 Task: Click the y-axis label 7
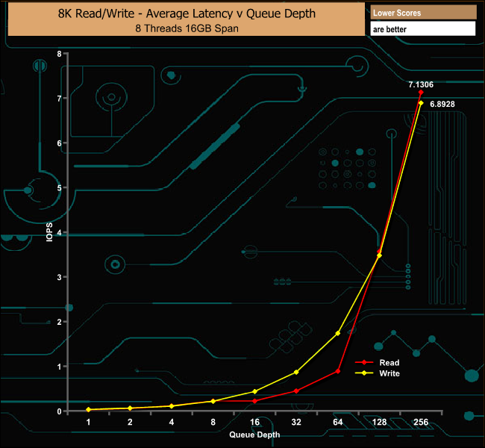(59, 99)
